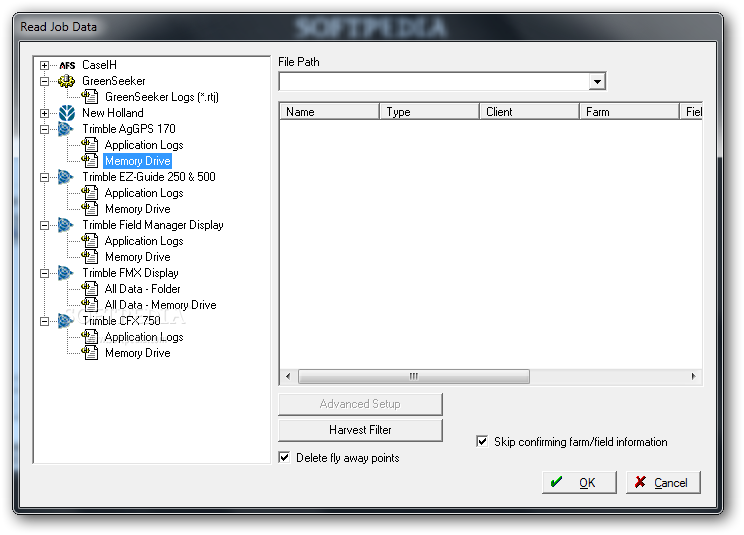Screen dimensions: 744x535
Task: Confirm with the OK button
Action: [x=579, y=482]
